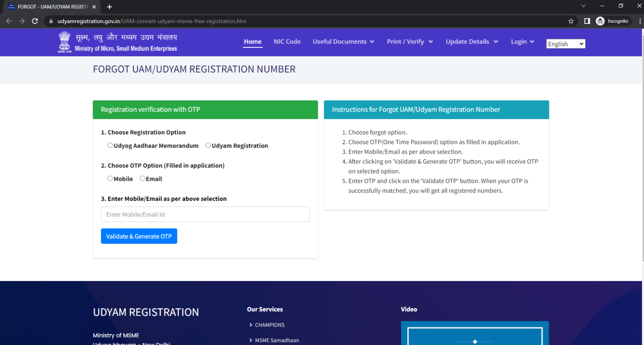644x345 pixels.
Task: Open a new tab with the plus icon
Action: [109, 7]
